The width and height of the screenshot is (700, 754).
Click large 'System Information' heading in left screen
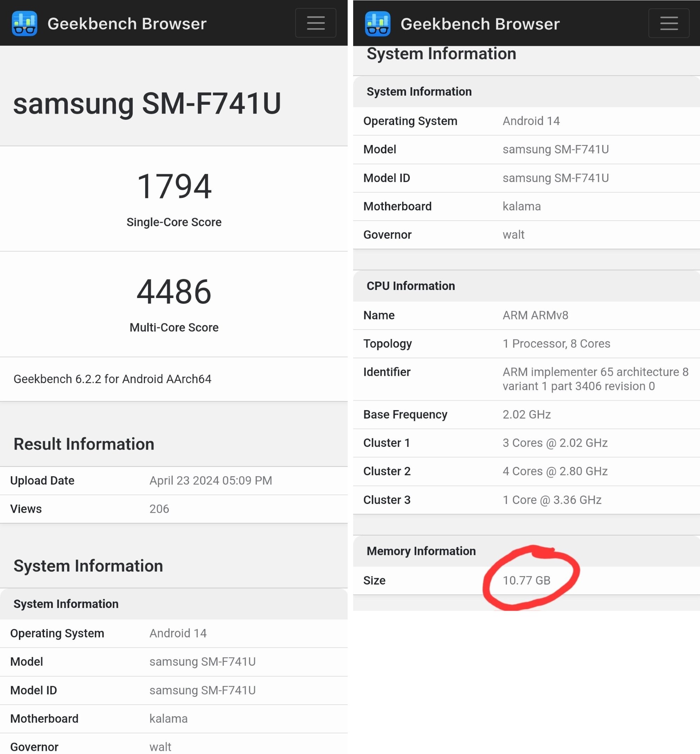click(88, 566)
